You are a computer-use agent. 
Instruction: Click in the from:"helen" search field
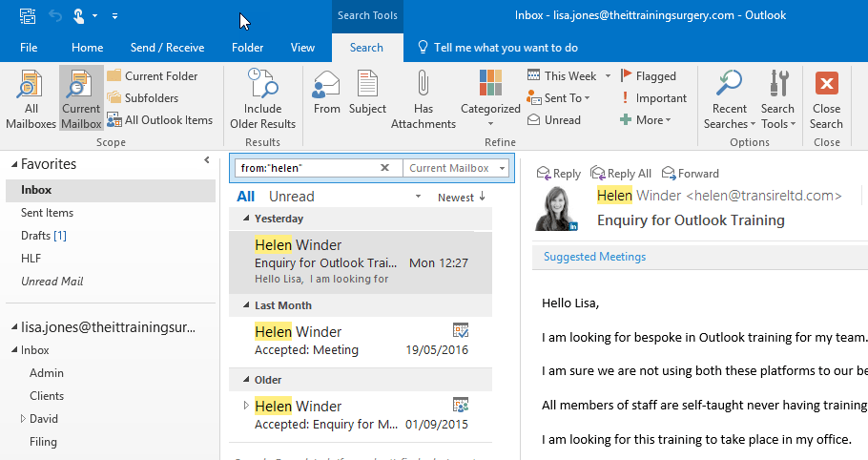click(307, 168)
